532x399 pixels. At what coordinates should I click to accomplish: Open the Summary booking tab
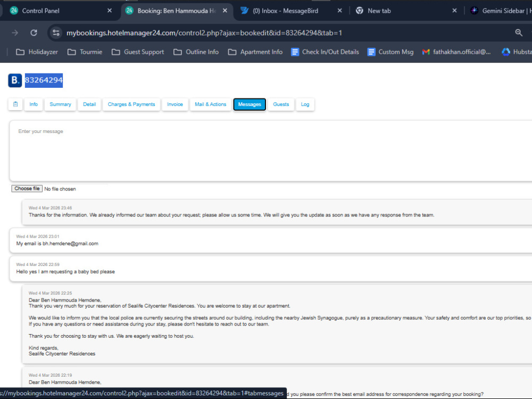coord(61,104)
